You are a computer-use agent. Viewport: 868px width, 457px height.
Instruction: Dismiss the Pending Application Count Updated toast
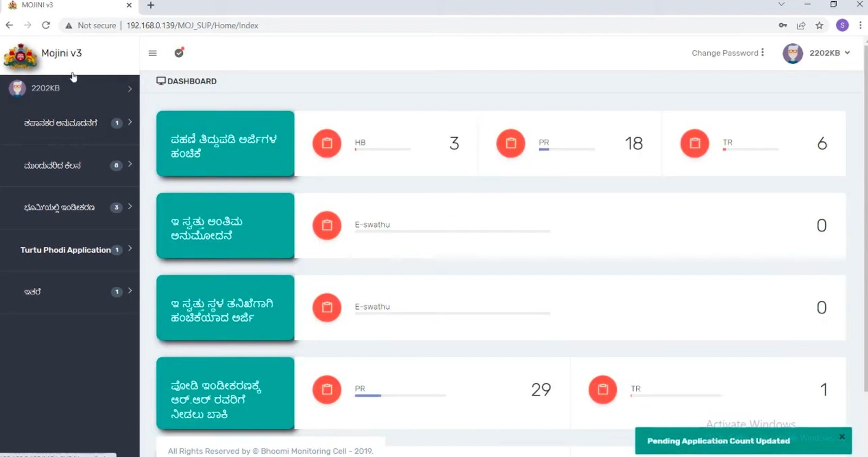(841, 437)
